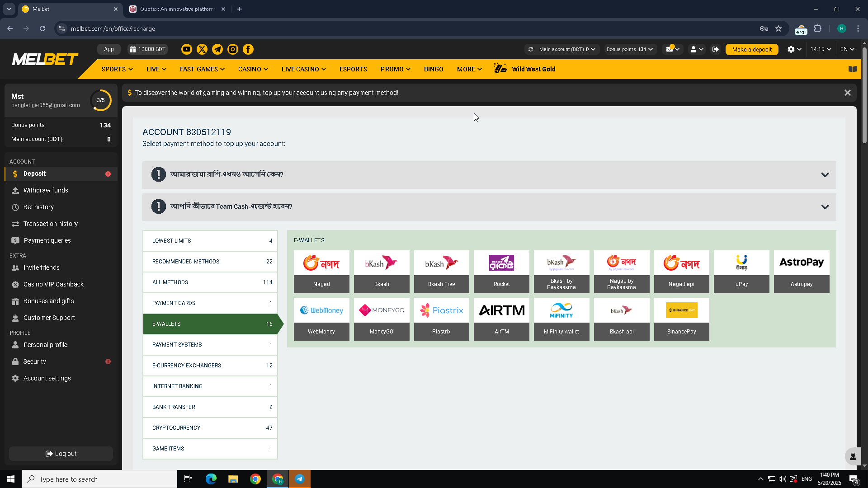The image size is (868, 488).
Task: Open the EN language dropdown
Action: tap(847, 49)
